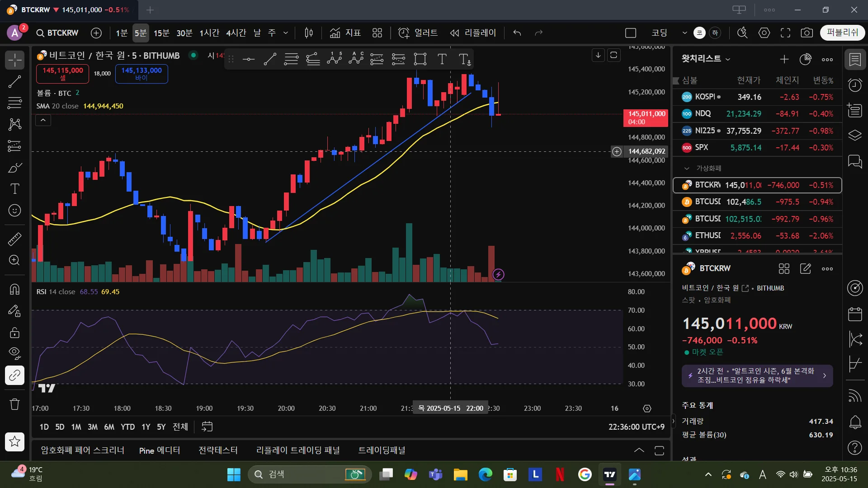Select the ruler measure tool
The image size is (868, 488).
[x=14, y=239]
